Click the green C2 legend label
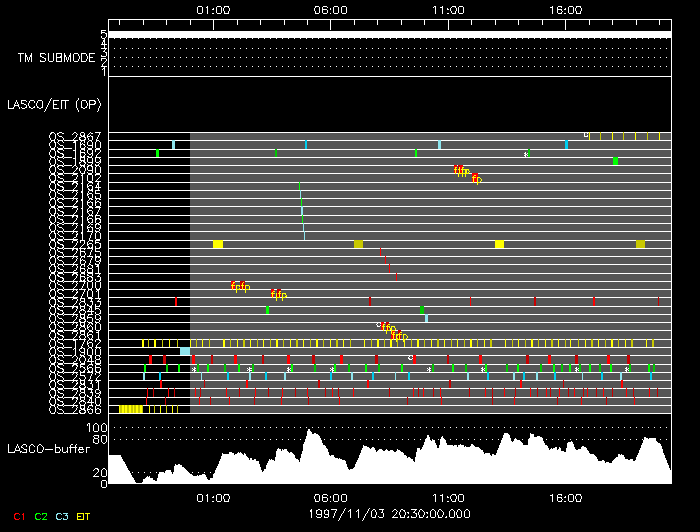This screenshot has width=700, height=532. (41, 516)
